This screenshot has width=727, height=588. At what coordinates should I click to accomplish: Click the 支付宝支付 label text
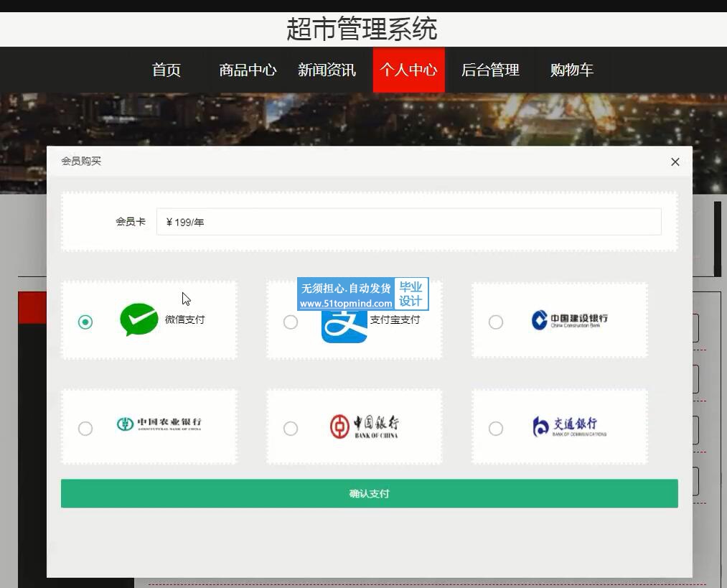395,319
